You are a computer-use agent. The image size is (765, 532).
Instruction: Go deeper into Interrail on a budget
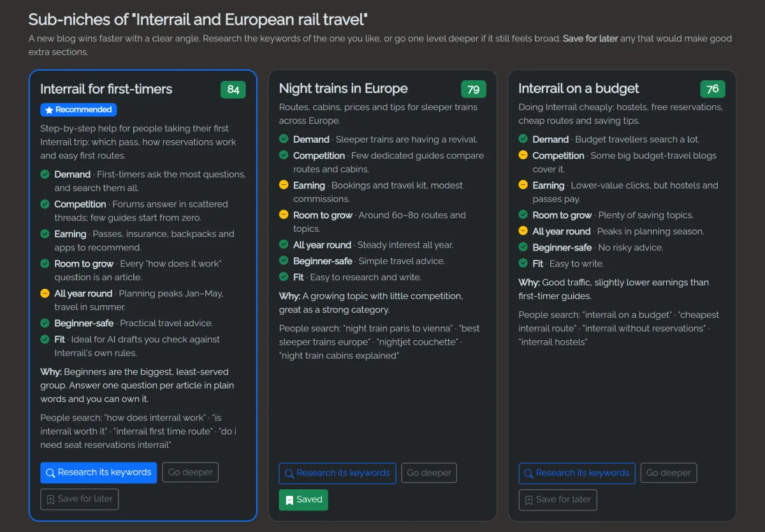tap(669, 473)
